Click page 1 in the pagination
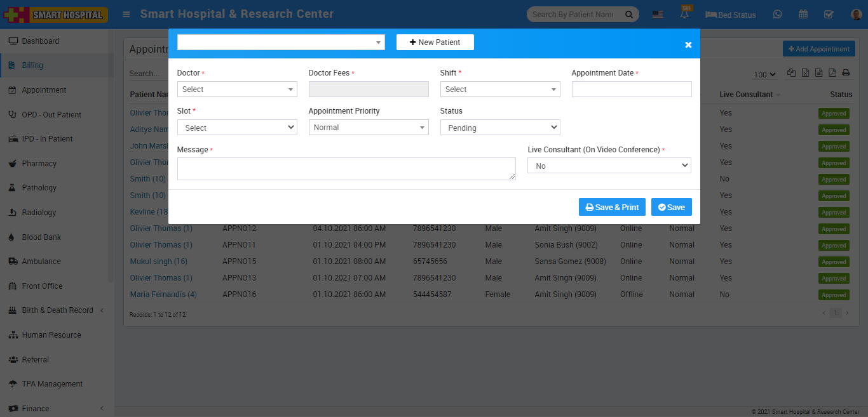 [x=836, y=313]
